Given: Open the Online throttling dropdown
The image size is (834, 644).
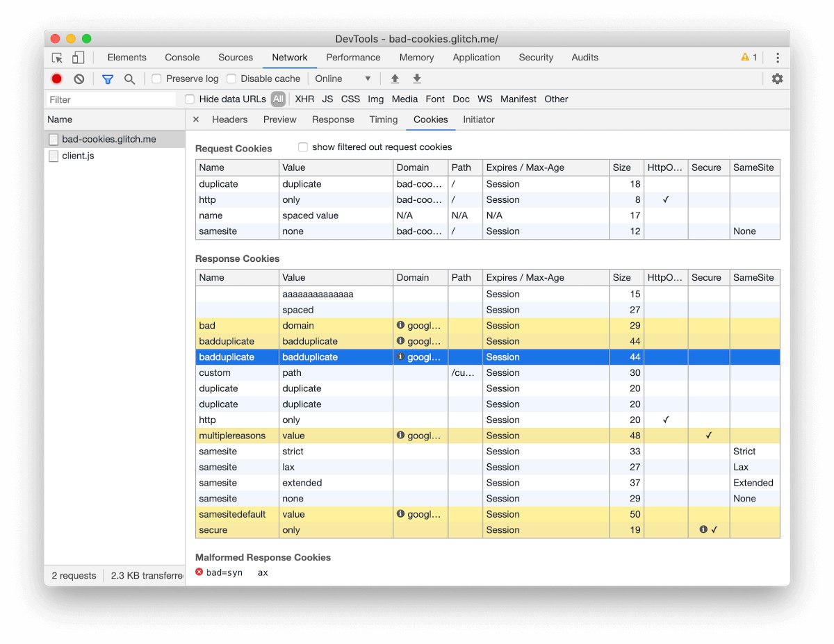Looking at the screenshot, I should (x=343, y=79).
